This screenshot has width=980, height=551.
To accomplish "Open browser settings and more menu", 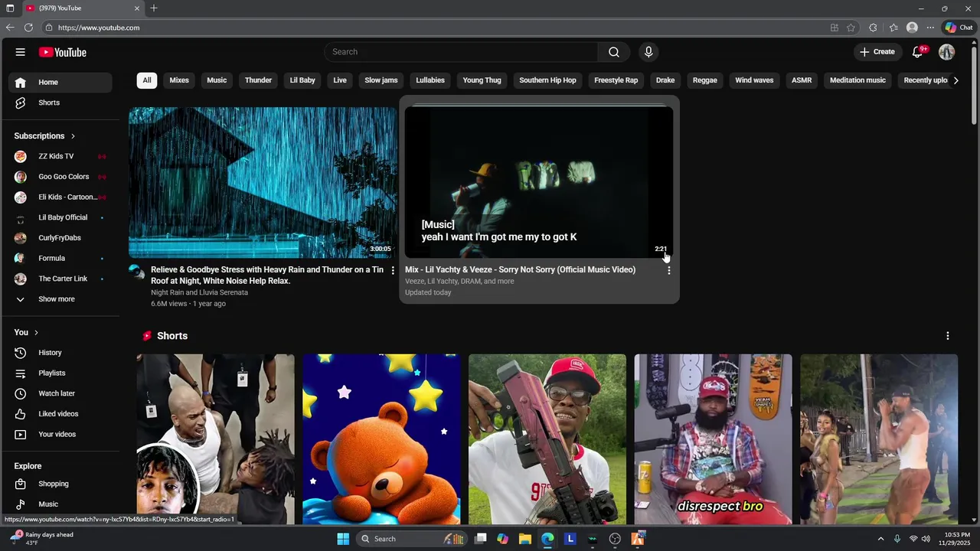I will pos(930,28).
